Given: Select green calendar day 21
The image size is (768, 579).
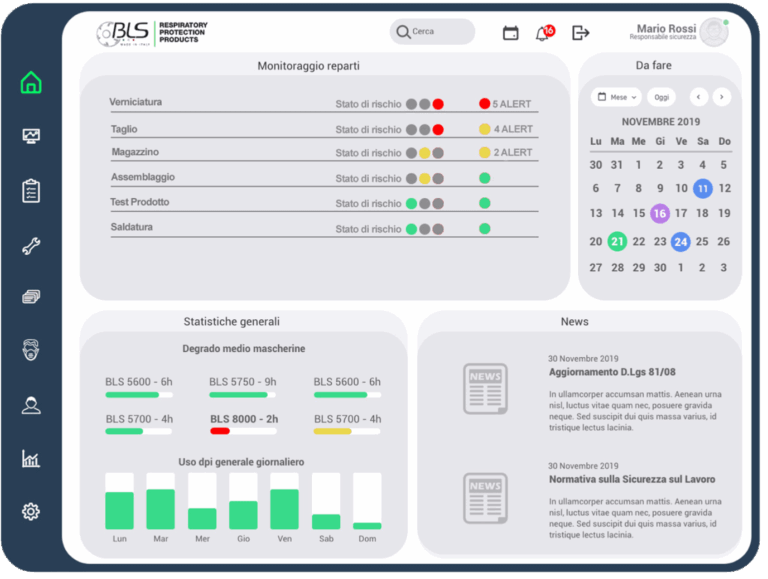Looking at the screenshot, I should click(617, 241).
